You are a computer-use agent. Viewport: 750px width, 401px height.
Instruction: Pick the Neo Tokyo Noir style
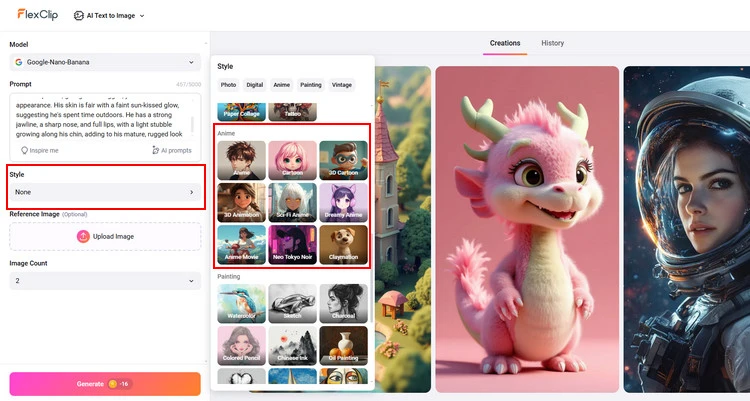pos(292,244)
